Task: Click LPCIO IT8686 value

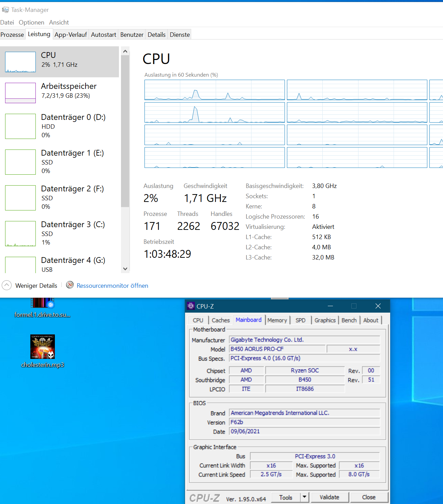Action: [x=305, y=389]
